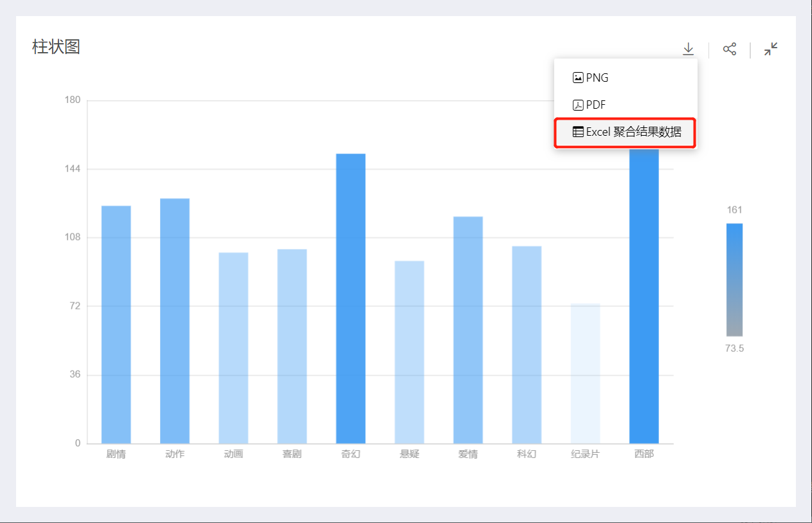Click the PNG image icon in menu
This screenshot has height=523, width=812.
click(x=578, y=78)
